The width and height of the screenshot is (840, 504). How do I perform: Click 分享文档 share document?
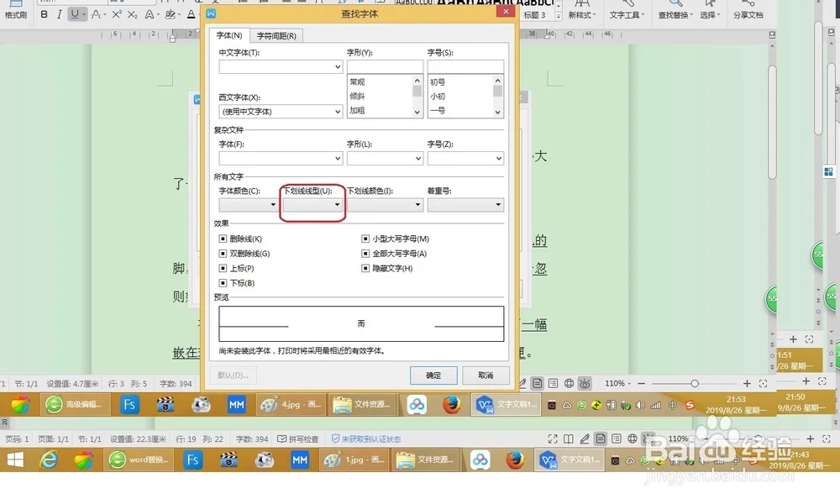pos(748,11)
